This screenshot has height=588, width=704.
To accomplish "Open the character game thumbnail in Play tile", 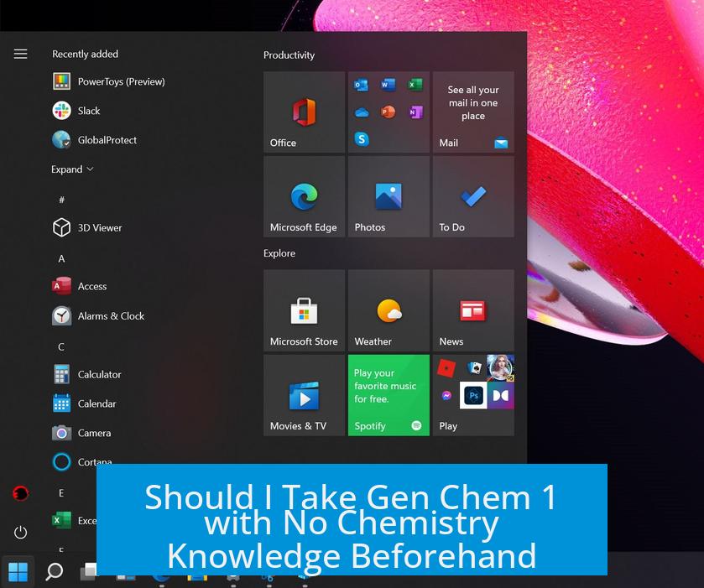I will (501, 368).
